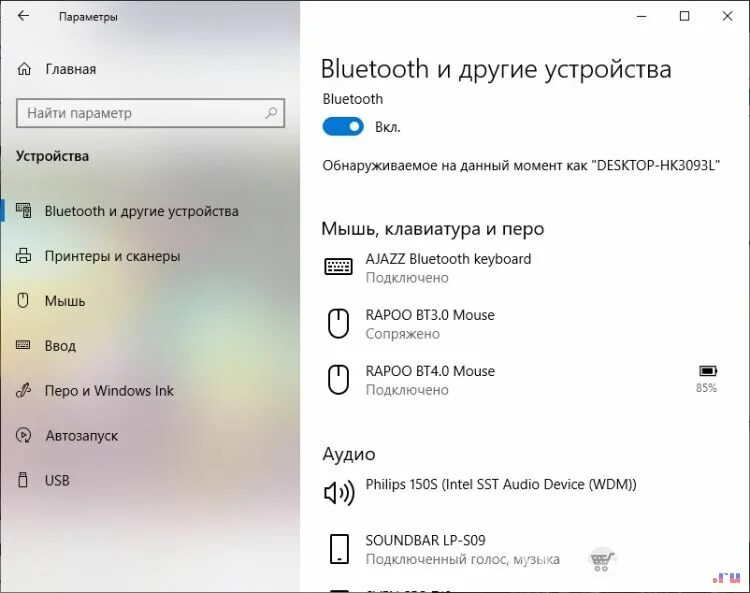Viewport: 750px width, 593px height.
Task: Click the Автозапуск autoplay icon
Action: click(23, 435)
